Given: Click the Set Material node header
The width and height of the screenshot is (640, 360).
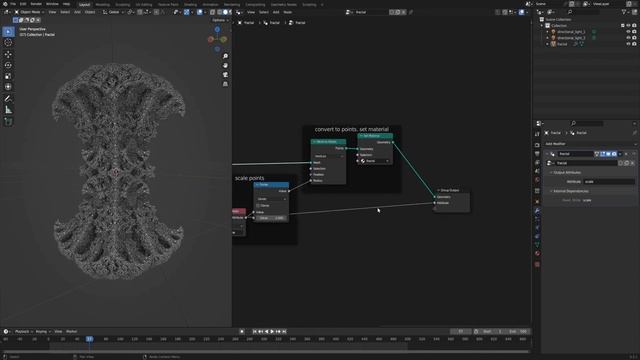Looking at the screenshot, I should click(x=375, y=136).
